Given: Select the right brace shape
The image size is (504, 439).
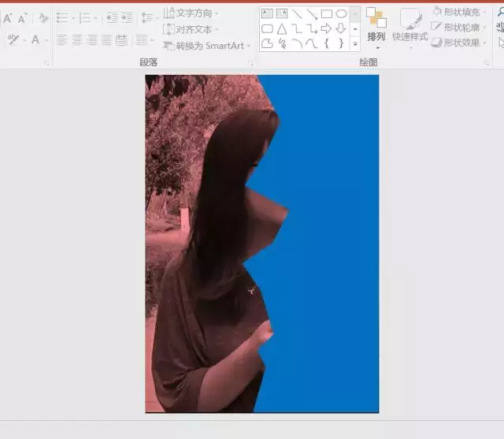Looking at the screenshot, I should point(341,43).
